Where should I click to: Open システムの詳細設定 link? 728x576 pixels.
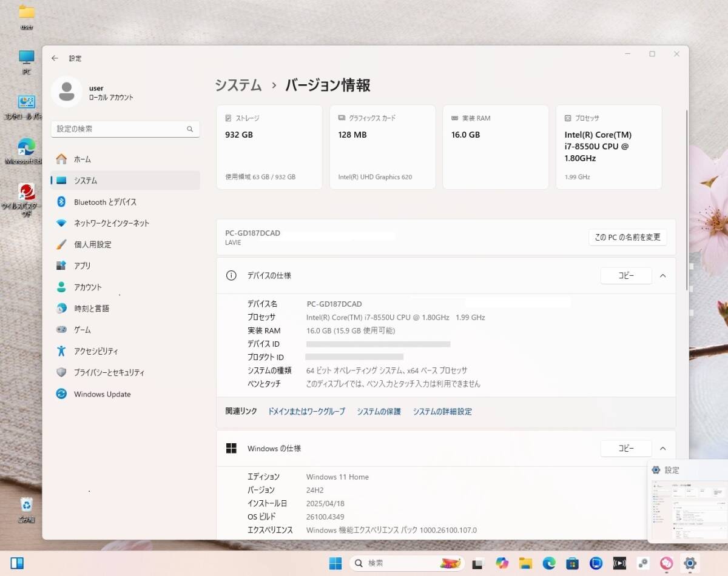pyautogui.click(x=442, y=412)
